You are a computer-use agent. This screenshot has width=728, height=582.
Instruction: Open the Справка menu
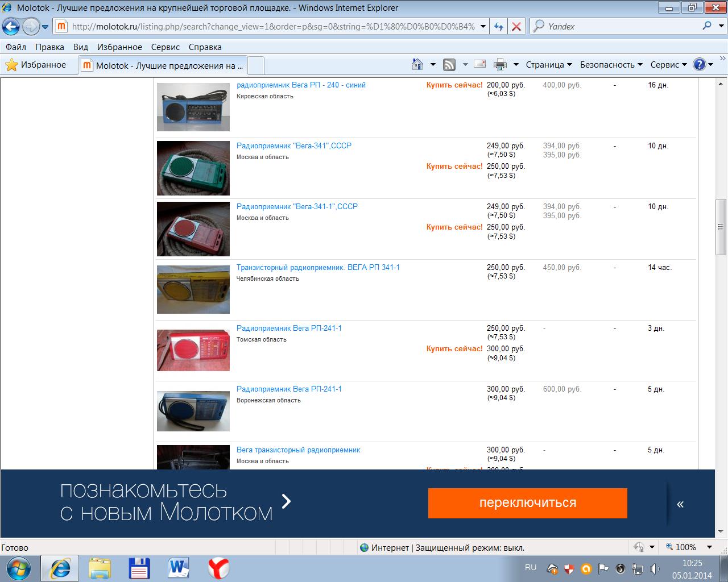click(x=205, y=47)
